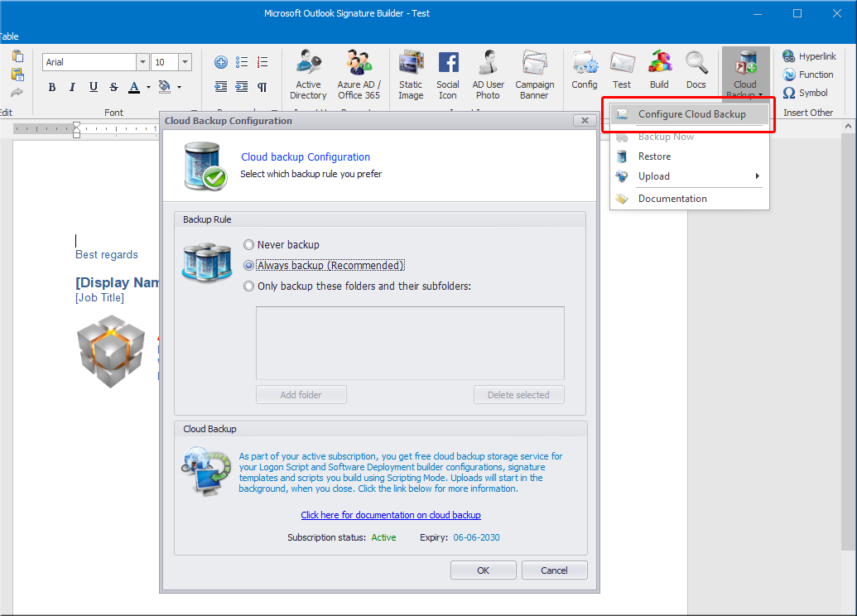The image size is (857, 616).
Task: Insert a Hyperlink
Action: coord(810,56)
